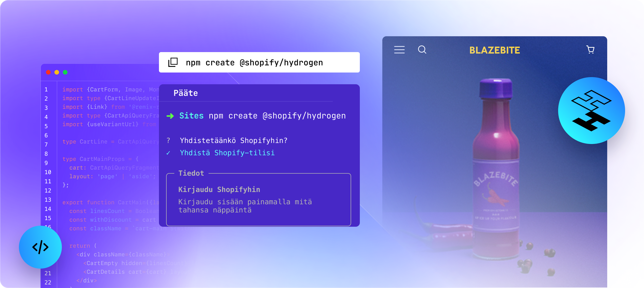The image size is (644, 288).
Task: Click the red close dot in editor
Action: coord(48,72)
